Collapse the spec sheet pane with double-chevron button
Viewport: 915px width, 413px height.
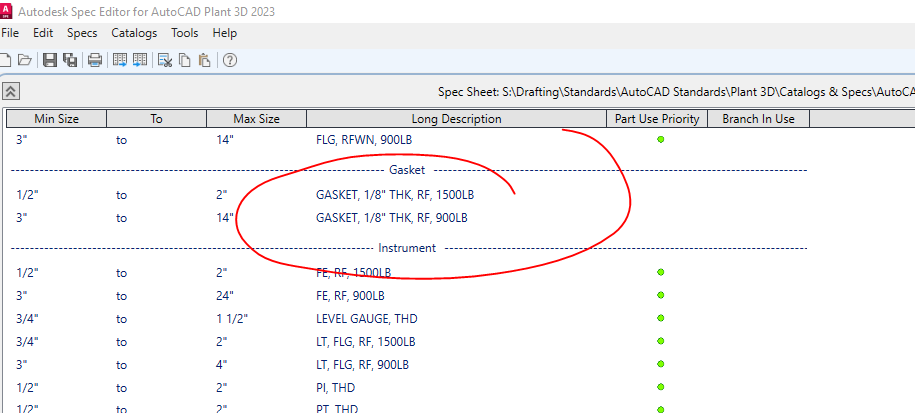tap(11, 91)
